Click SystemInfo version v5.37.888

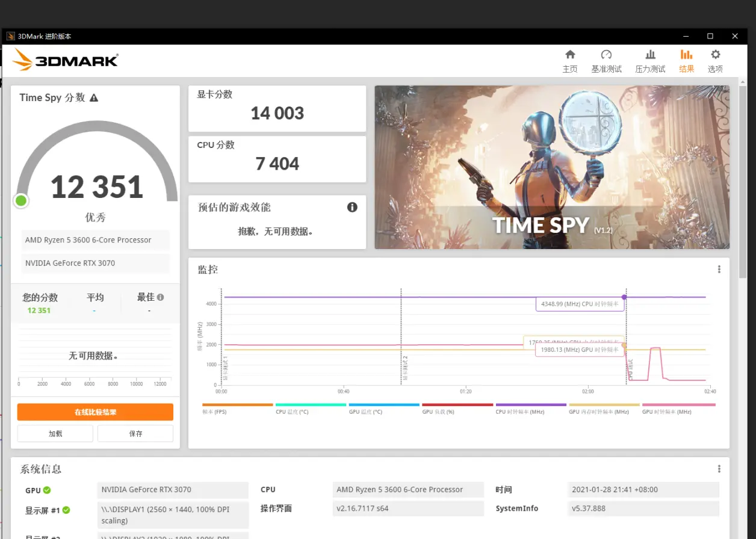pos(643,508)
